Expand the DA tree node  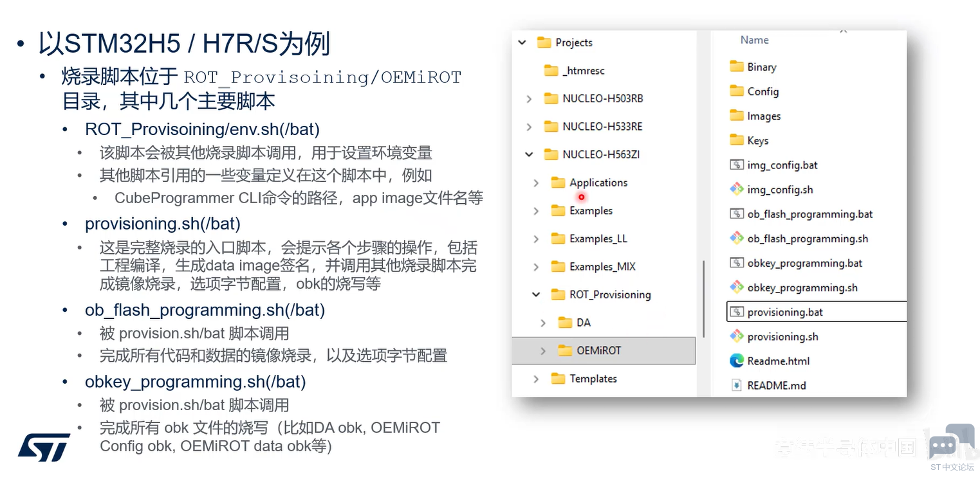tap(543, 323)
